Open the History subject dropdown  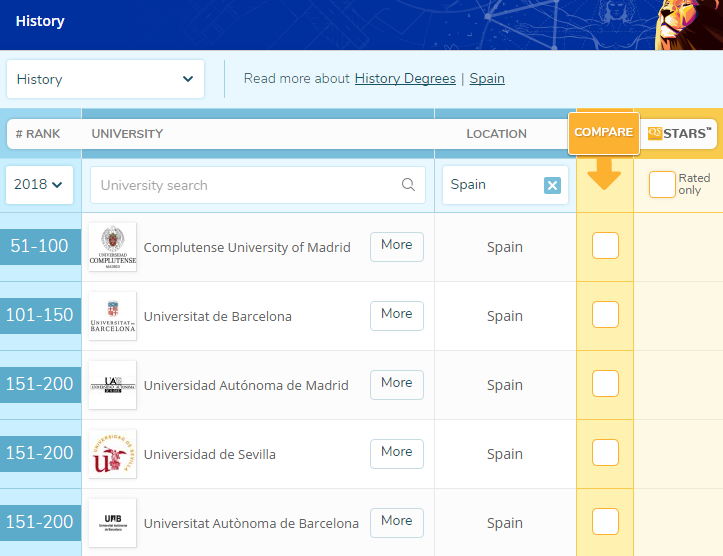click(105, 79)
